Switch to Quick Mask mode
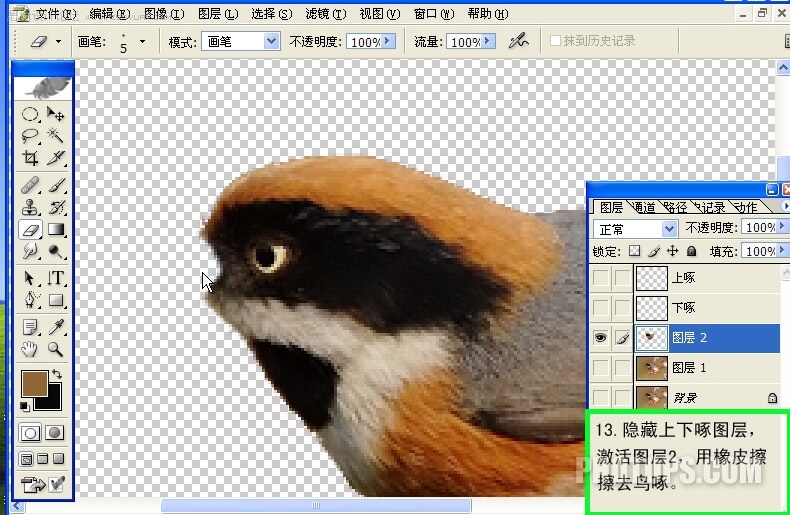 (x=54, y=433)
